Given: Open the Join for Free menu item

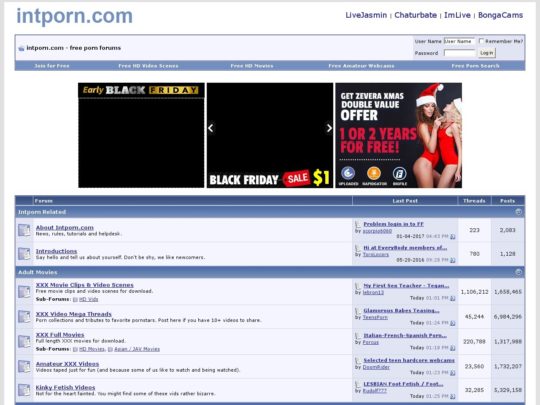Looking at the screenshot, I should click(52, 66).
